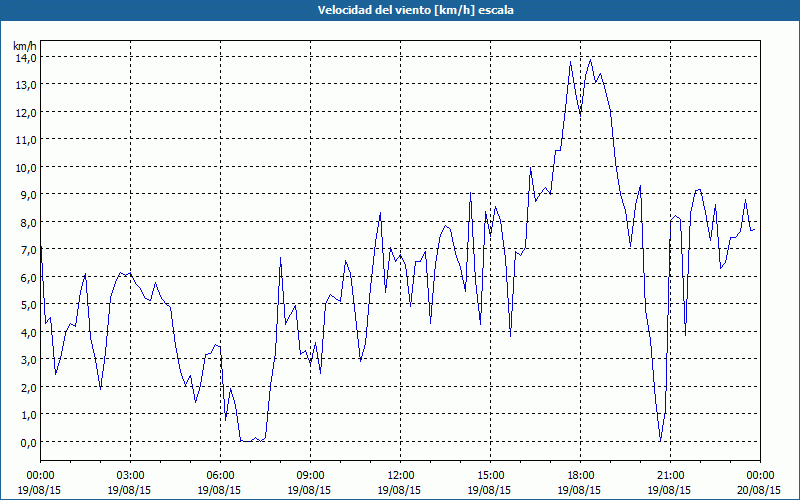Select the '5,0' y-axis value
Image resolution: width=800 pixels, height=500 pixels.
[x=29, y=306]
